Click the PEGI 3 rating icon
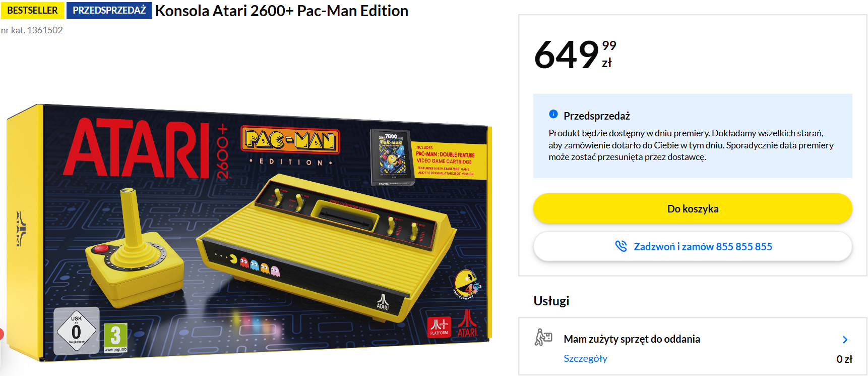868x376 pixels. [115, 337]
